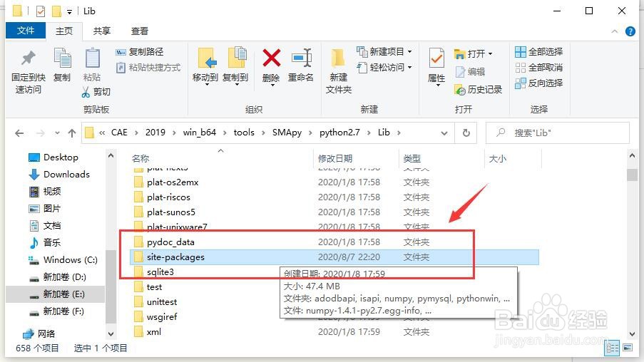Click the Open (打开) dropdown button

(x=473, y=53)
